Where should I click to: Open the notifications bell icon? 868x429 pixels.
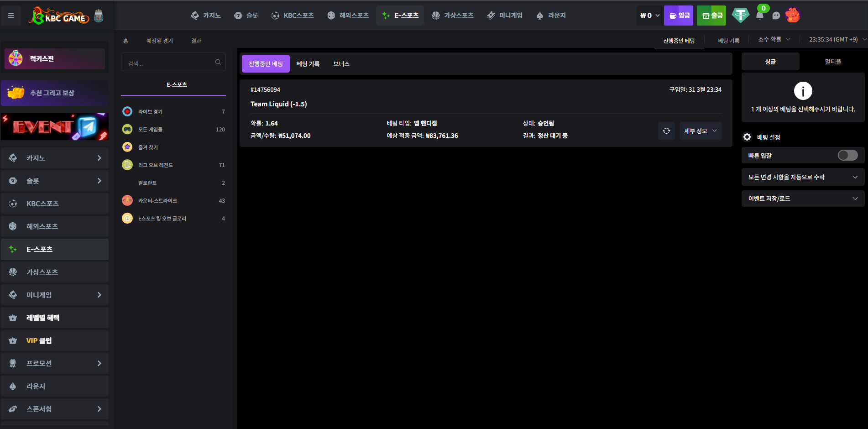[x=760, y=16]
